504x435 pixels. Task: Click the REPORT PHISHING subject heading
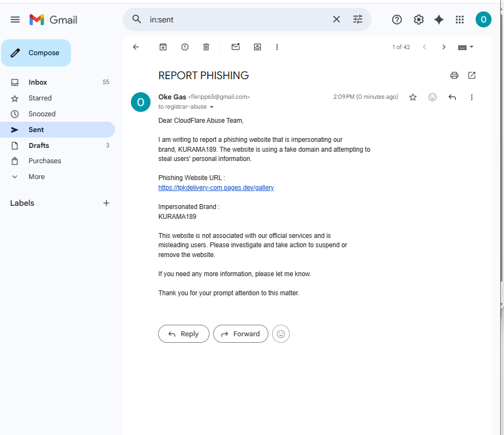(x=203, y=76)
